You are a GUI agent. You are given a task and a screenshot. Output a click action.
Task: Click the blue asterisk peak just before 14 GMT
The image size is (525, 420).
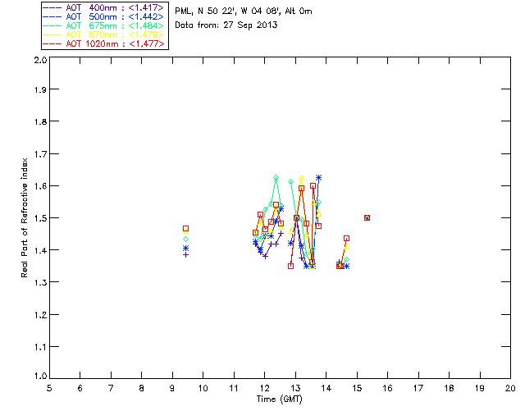[x=319, y=178]
